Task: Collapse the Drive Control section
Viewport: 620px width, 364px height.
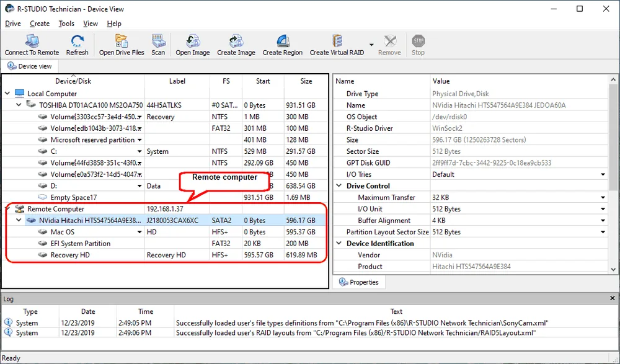Action: [339, 186]
